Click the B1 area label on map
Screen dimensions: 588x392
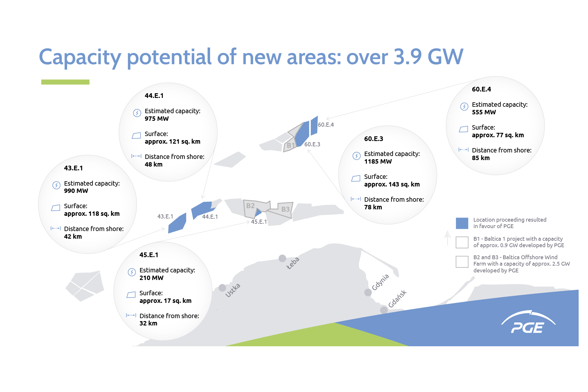tap(291, 145)
